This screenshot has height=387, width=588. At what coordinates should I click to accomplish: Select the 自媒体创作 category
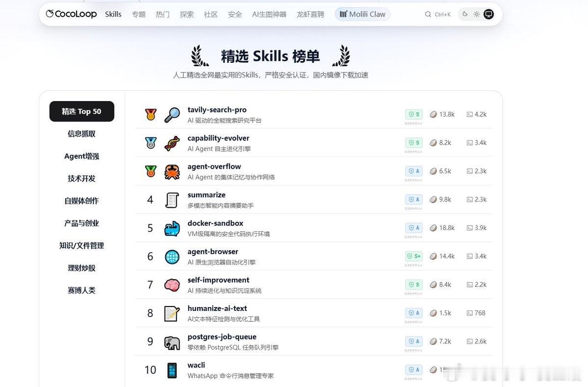coord(82,201)
